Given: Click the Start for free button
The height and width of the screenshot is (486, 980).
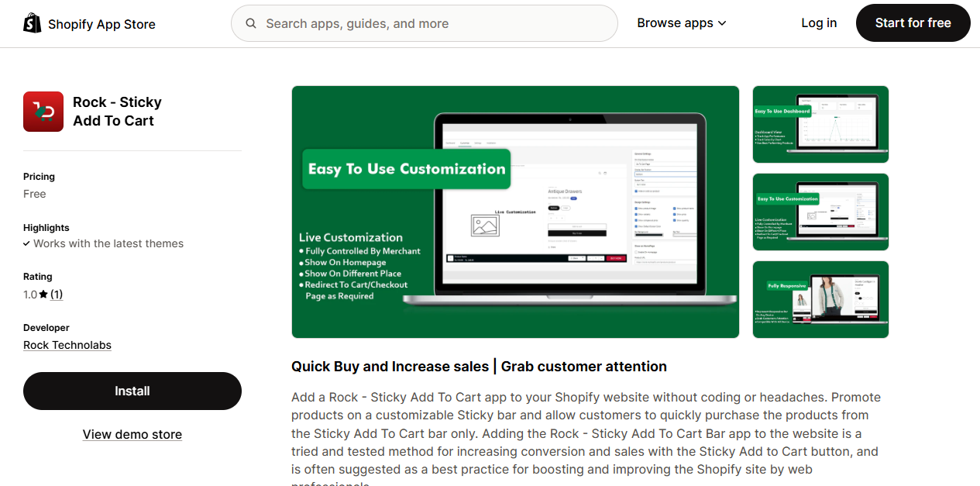Looking at the screenshot, I should click(913, 23).
